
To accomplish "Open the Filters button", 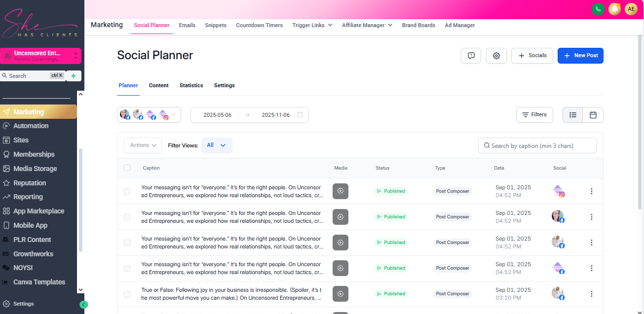I will (534, 115).
